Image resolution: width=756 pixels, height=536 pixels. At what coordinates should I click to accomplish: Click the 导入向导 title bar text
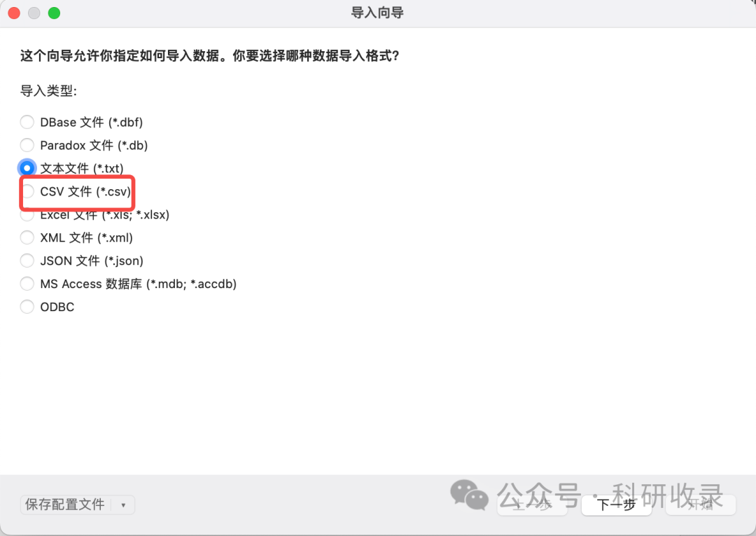pyautogui.click(x=377, y=13)
